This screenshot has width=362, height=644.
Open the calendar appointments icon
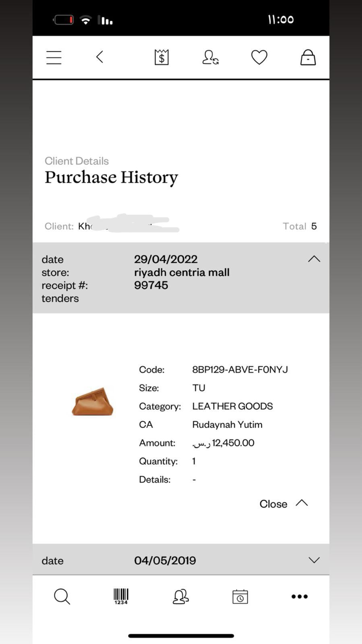point(240,597)
